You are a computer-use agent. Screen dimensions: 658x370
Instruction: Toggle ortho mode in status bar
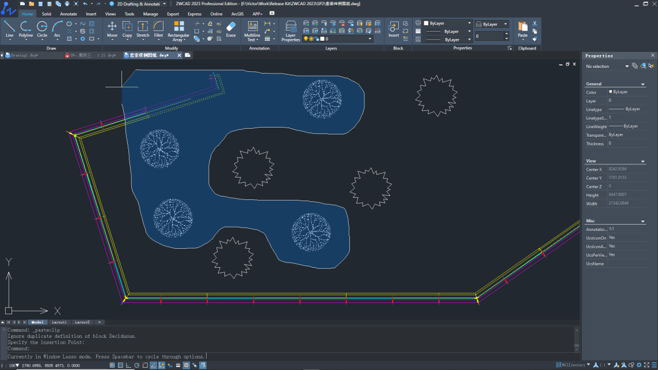coord(128,365)
